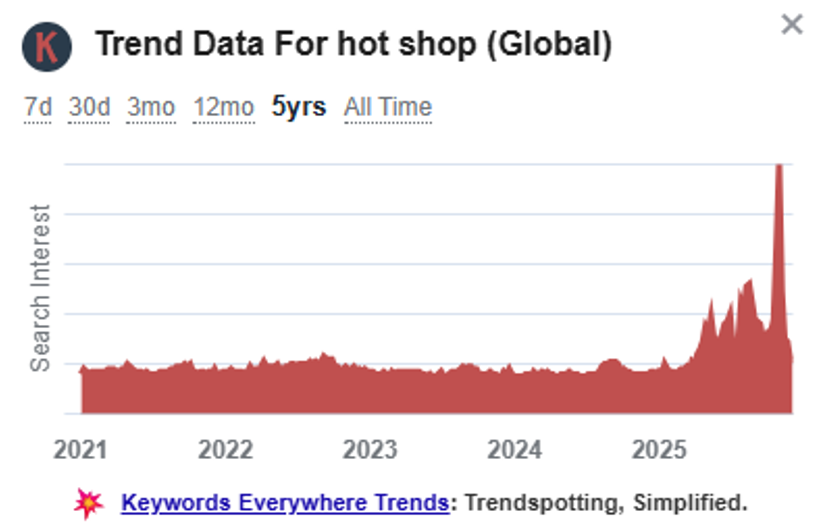
Task: Click the 2021 x-axis label
Action: click(81, 449)
